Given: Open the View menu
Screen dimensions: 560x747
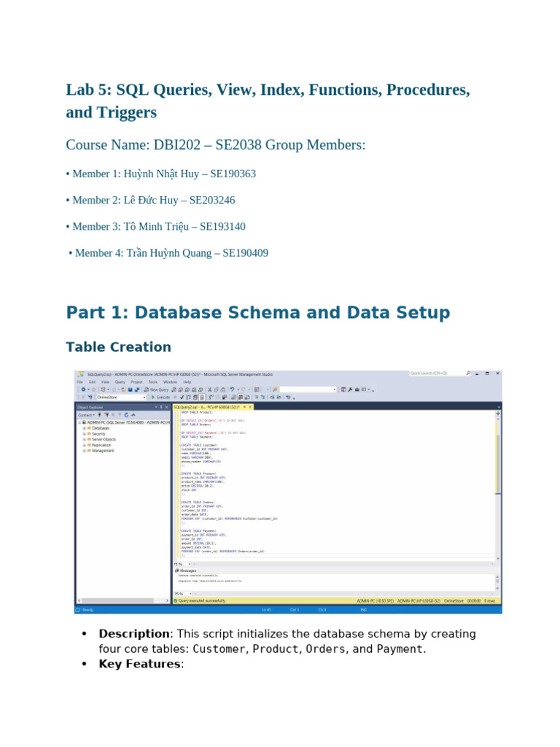Looking at the screenshot, I should (x=105, y=382).
